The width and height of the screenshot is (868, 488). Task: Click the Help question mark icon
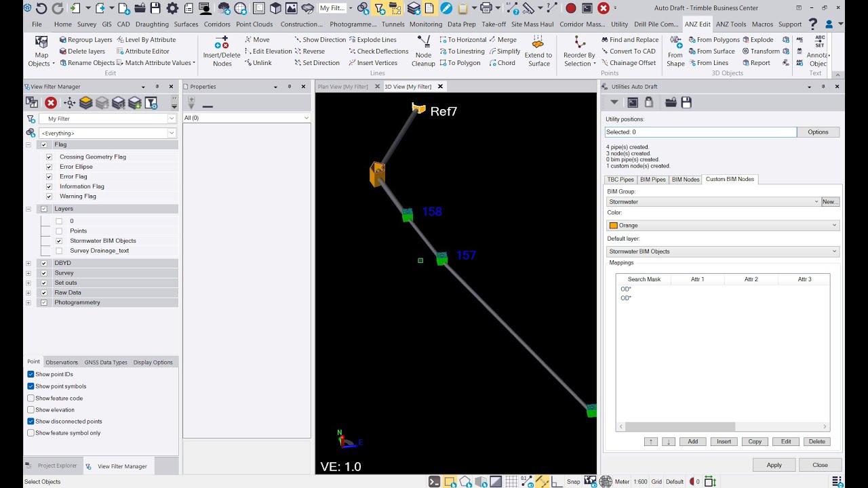click(x=813, y=24)
